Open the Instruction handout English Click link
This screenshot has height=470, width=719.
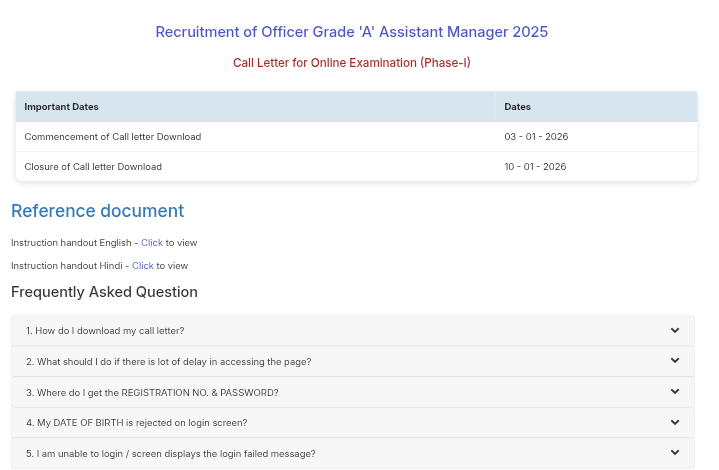151,242
